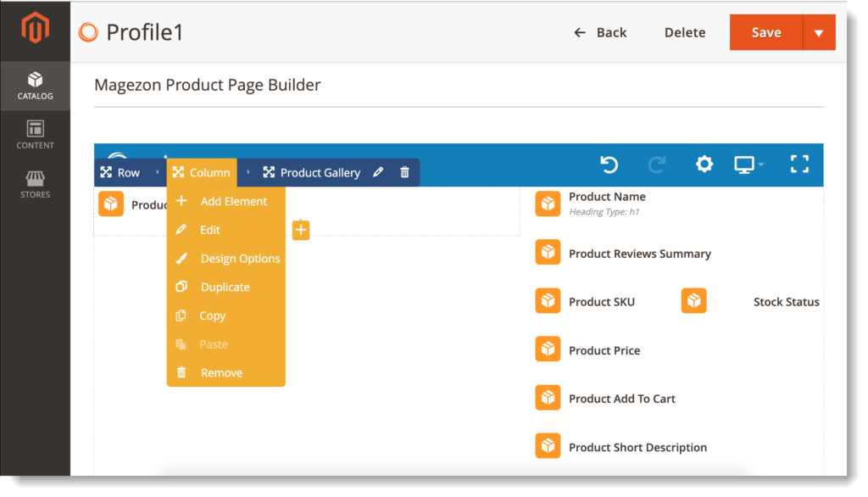Screen dimensions: 868x497
Task: Select the Product Gallery breadcrumb control
Action: coord(312,172)
